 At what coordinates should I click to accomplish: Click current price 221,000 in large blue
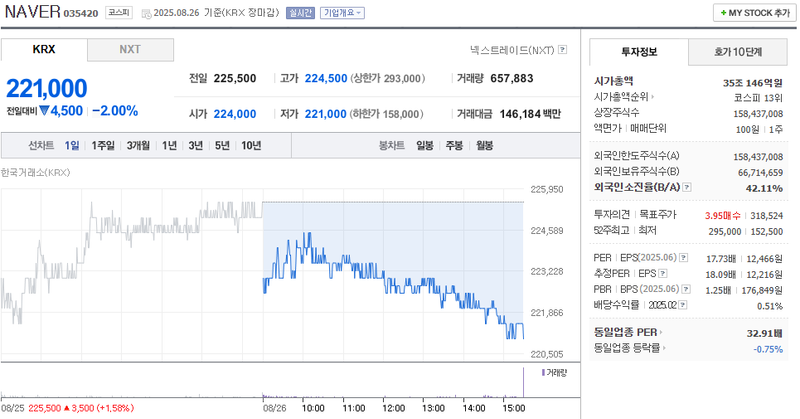(x=46, y=88)
